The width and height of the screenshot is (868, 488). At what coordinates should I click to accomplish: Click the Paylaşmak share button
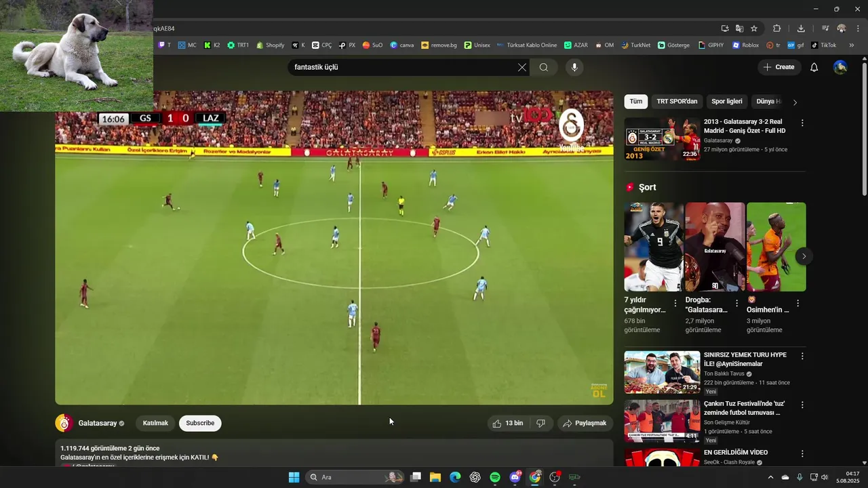[x=585, y=423]
